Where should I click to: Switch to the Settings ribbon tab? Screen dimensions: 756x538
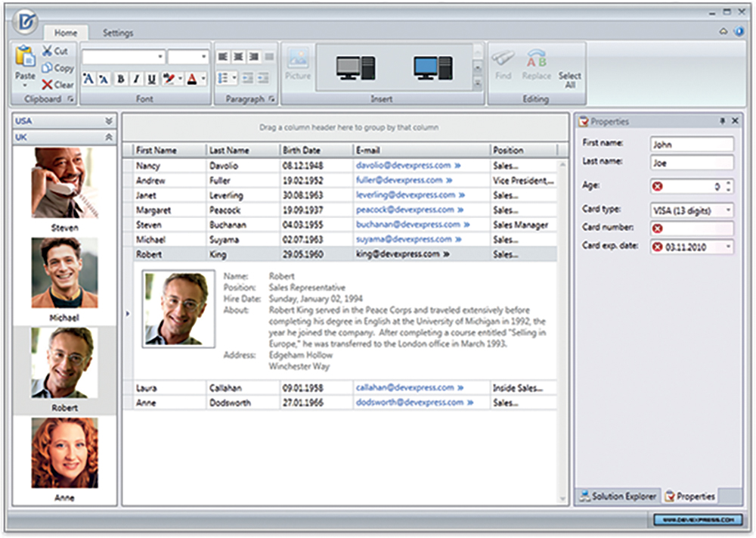pos(117,33)
